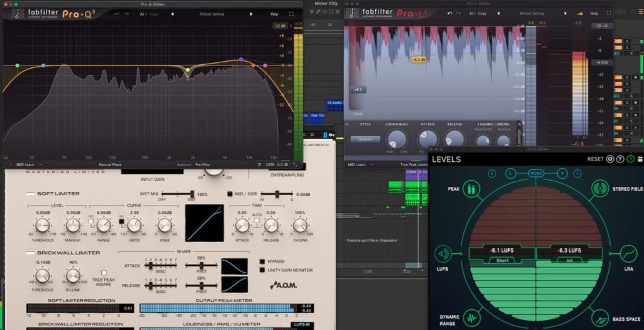Open the Stereo Field meter in LEVELS
644x330 pixels.
(599, 188)
